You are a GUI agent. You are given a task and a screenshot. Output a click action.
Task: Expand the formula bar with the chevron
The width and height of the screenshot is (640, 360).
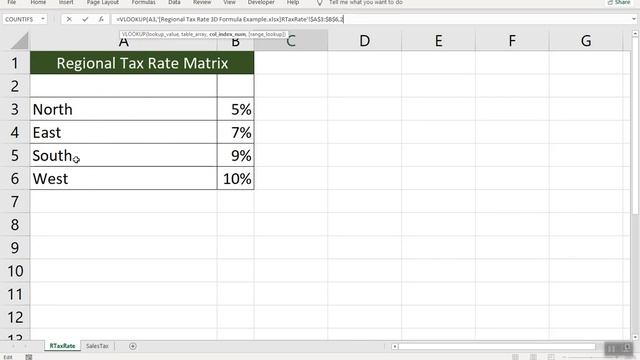point(633,19)
